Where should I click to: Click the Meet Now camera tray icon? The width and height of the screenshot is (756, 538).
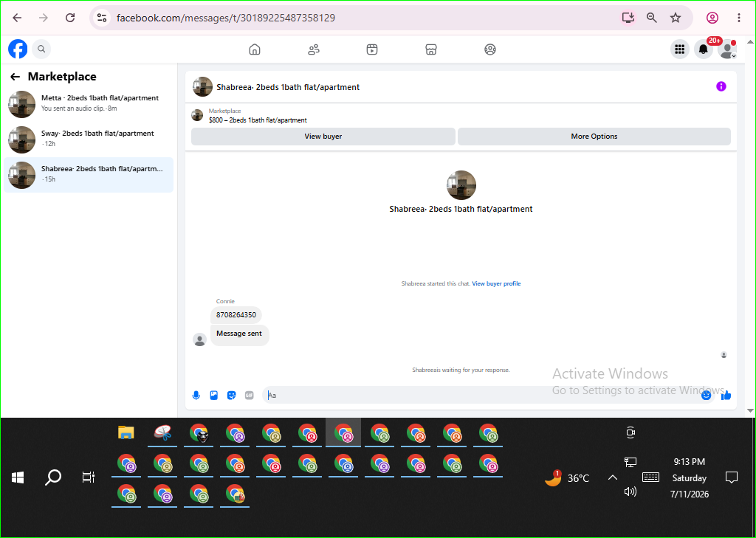[630, 432]
